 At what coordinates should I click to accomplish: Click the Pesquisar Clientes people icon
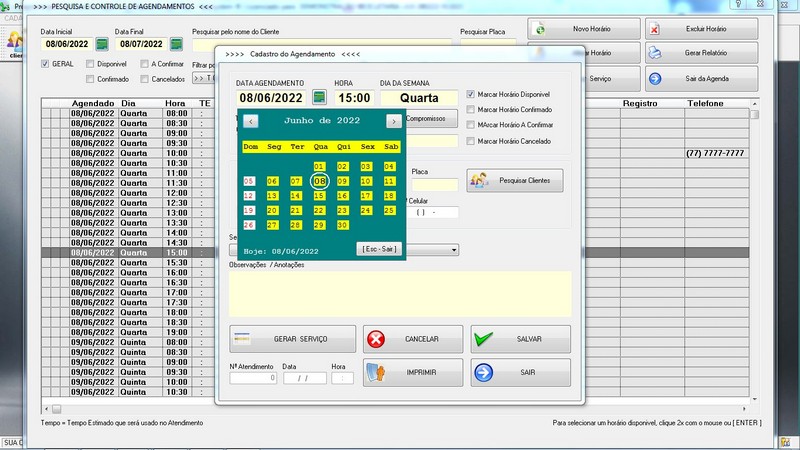coord(479,181)
